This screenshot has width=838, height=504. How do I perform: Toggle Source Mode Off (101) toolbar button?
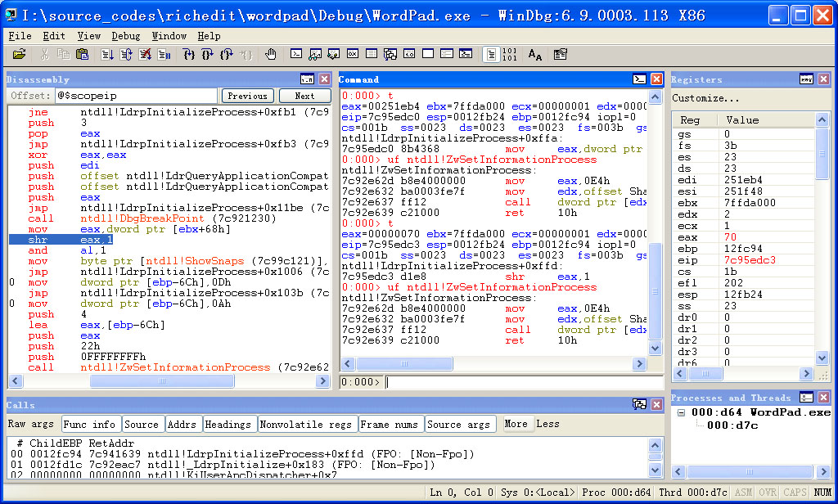tap(510, 54)
